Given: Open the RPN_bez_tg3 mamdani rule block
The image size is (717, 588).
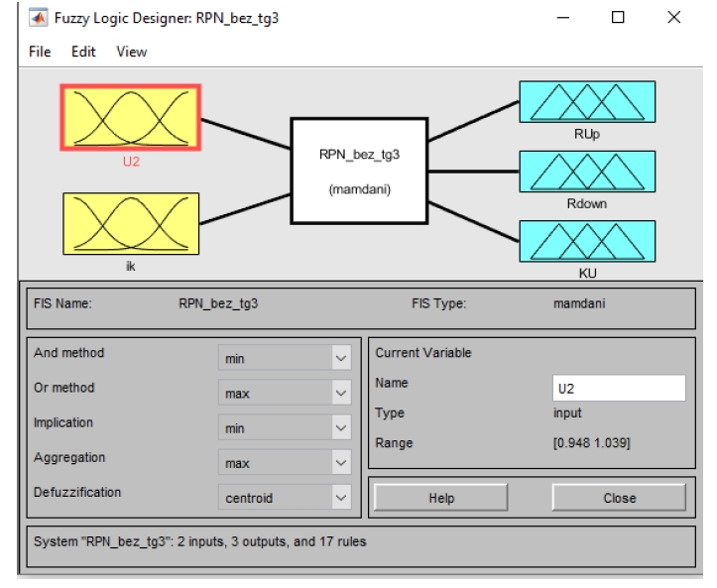Looking at the screenshot, I should (x=358, y=170).
